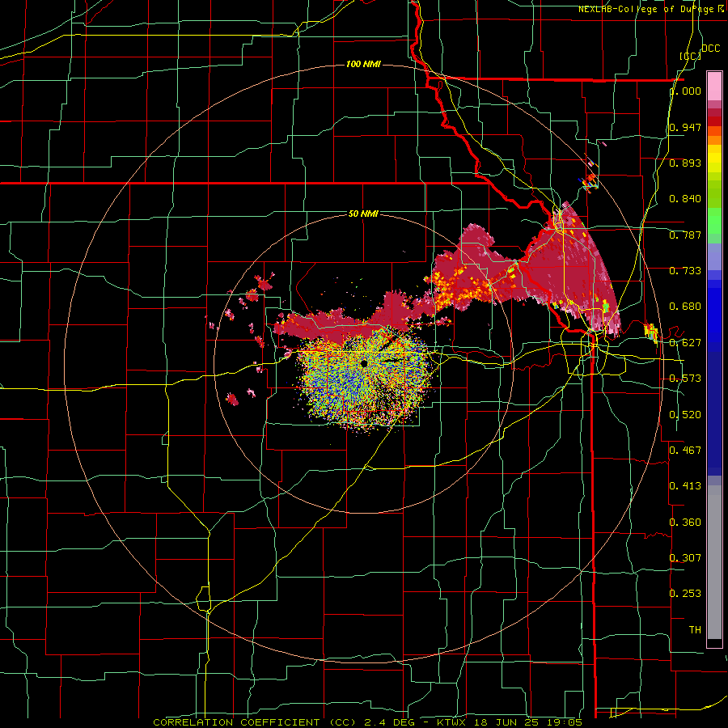Click the black radar site dot at center
Viewport: 728px width, 728px height.
click(x=364, y=363)
